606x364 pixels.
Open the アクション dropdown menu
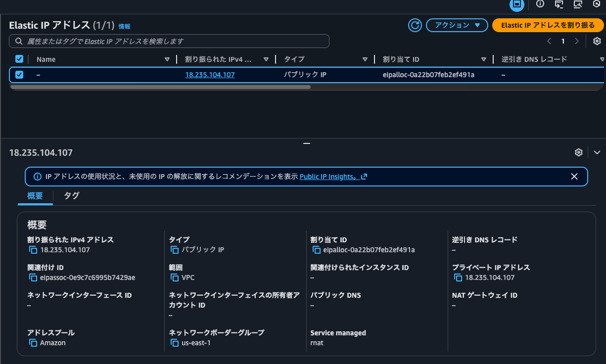click(x=457, y=25)
